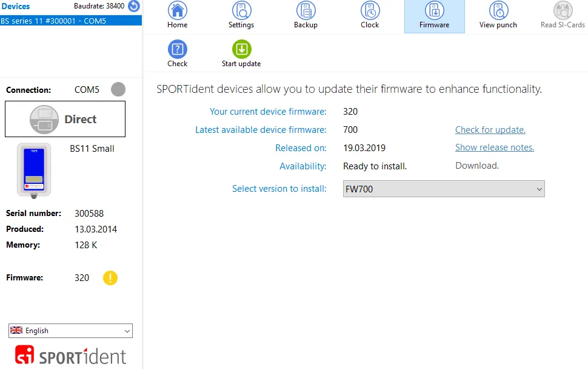Click the produced date 13.03.2014
Screen dimensions: 588x369
point(96,229)
